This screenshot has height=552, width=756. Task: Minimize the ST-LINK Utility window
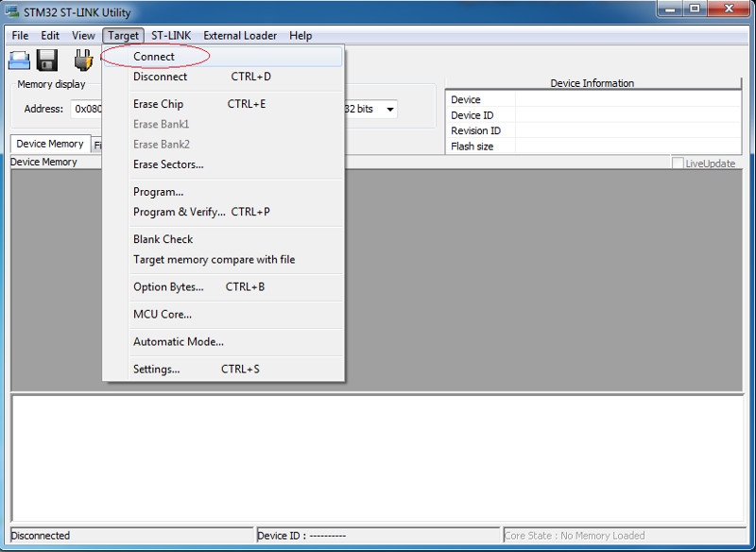coord(670,9)
